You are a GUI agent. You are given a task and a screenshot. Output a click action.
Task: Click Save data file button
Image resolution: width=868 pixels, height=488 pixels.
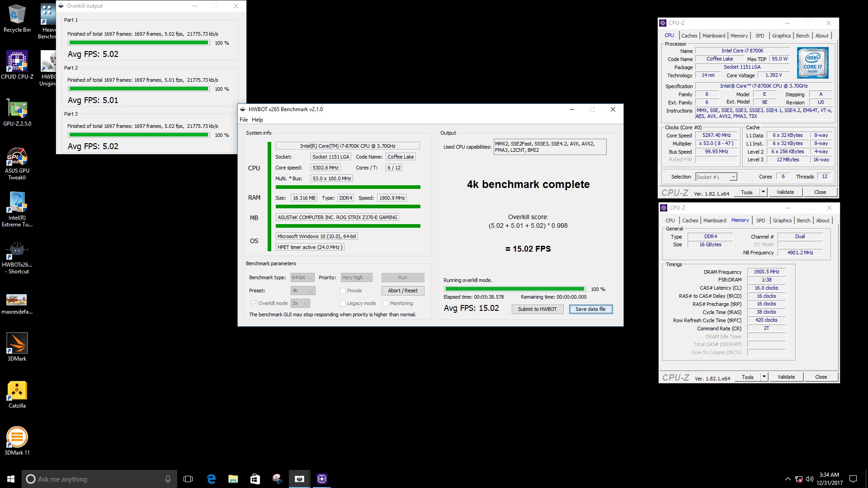(591, 309)
